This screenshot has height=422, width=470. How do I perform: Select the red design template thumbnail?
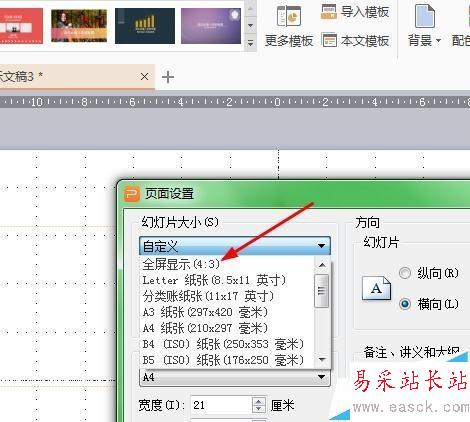coord(21,26)
